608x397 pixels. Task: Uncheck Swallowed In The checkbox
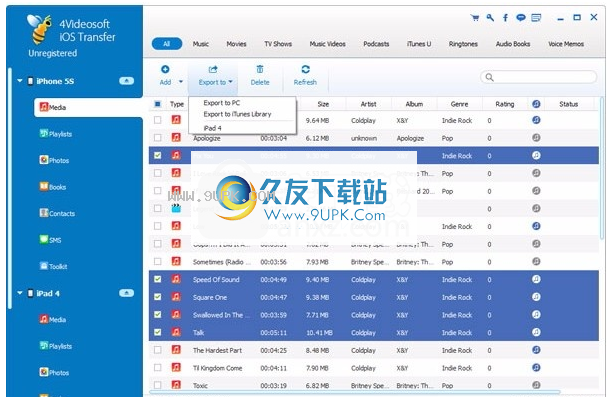(157, 314)
